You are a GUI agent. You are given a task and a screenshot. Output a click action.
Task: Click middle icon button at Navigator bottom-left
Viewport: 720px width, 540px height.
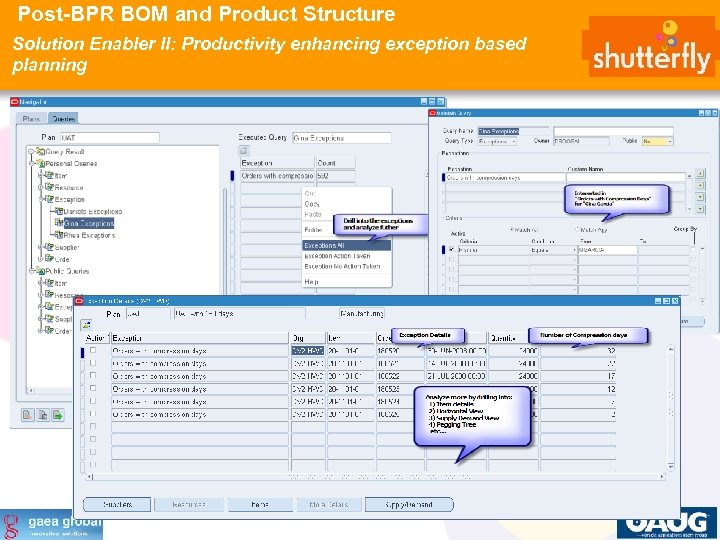[x=43, y=415]
